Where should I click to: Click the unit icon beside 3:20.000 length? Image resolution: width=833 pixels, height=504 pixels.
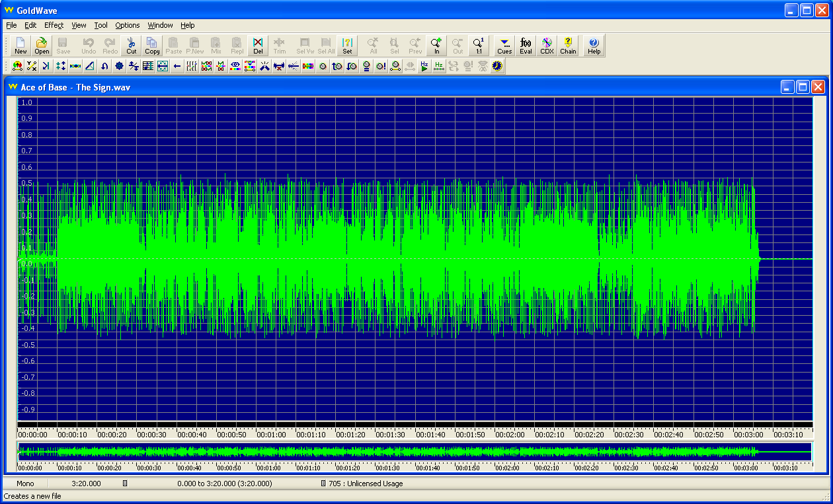coord(124,484)
